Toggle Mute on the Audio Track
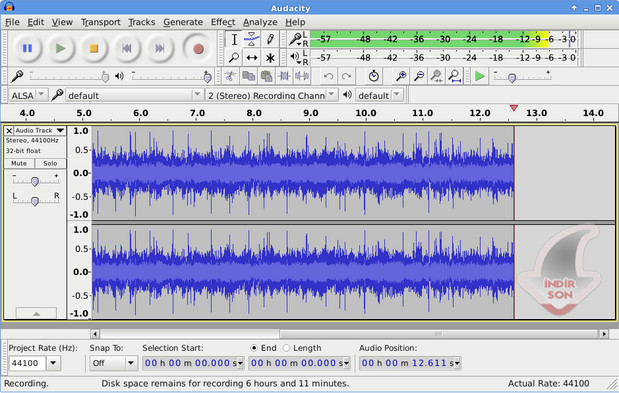 19,163
